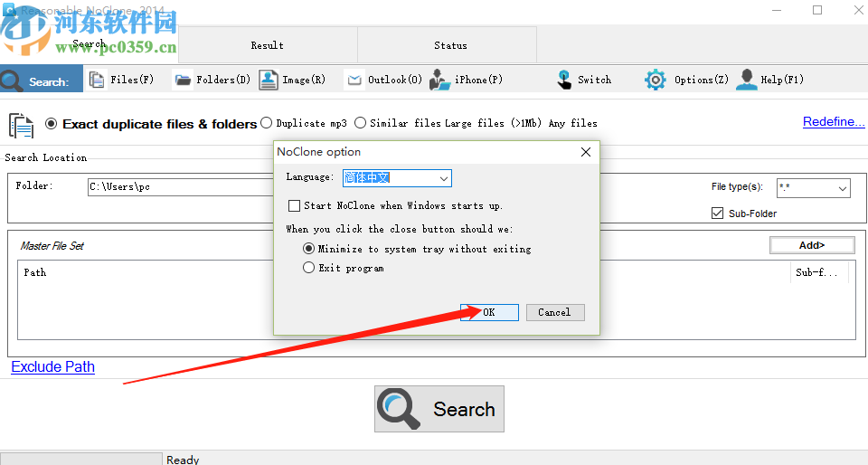
Task: Confirm the dialog with OK
Action: 489,312
